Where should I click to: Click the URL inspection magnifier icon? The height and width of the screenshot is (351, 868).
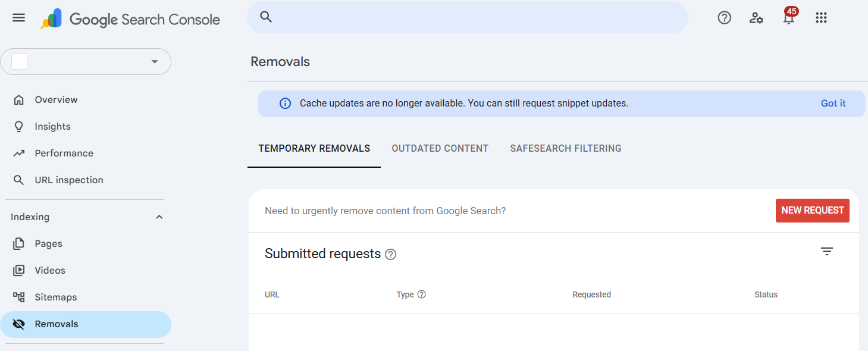19,180
